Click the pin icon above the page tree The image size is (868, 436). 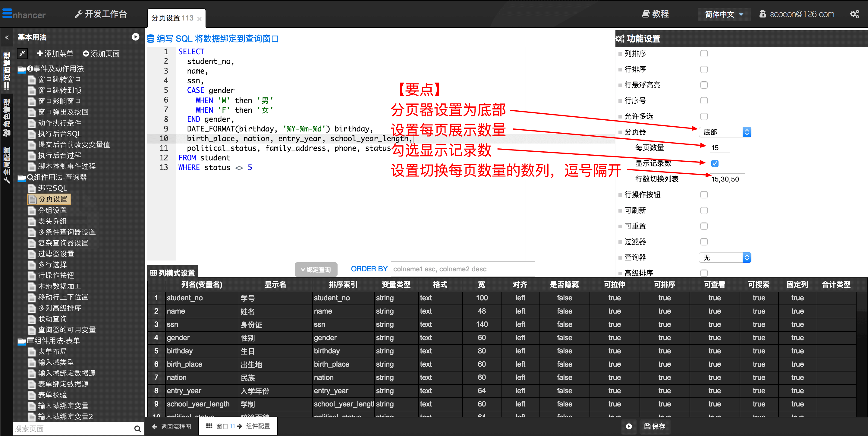[23, 53]
